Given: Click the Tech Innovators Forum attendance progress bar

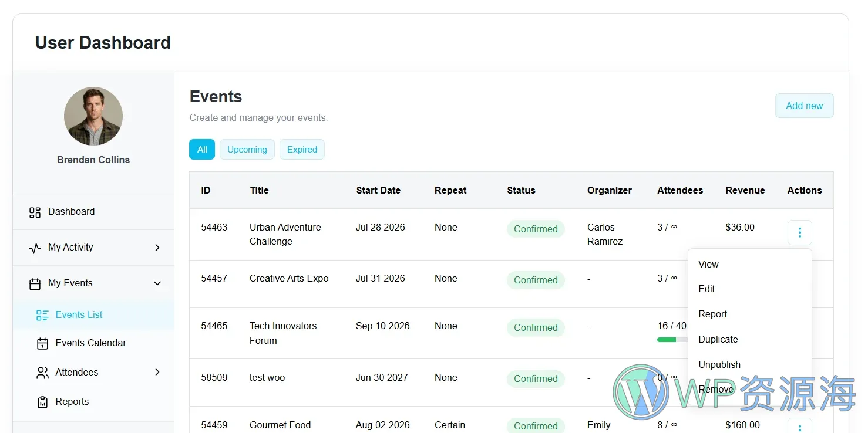Looking at the screenshot, I should click(x=672, y=340).
